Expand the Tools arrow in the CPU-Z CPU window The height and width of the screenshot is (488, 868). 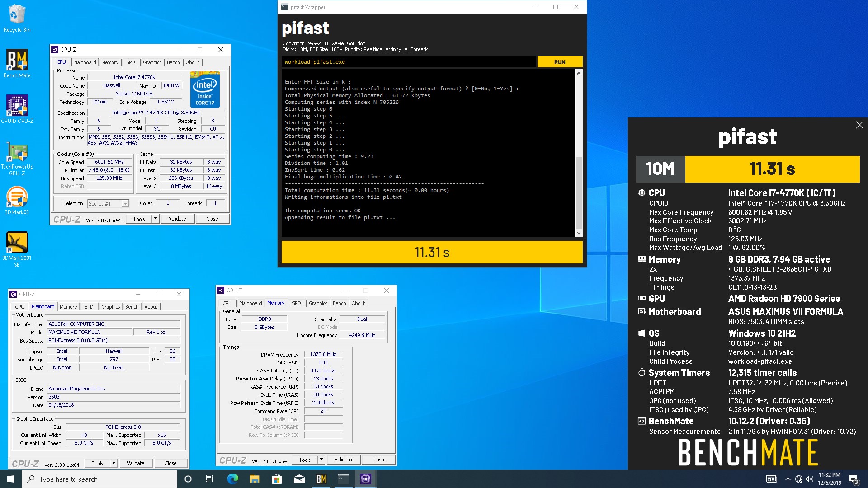tap(155, 219)
